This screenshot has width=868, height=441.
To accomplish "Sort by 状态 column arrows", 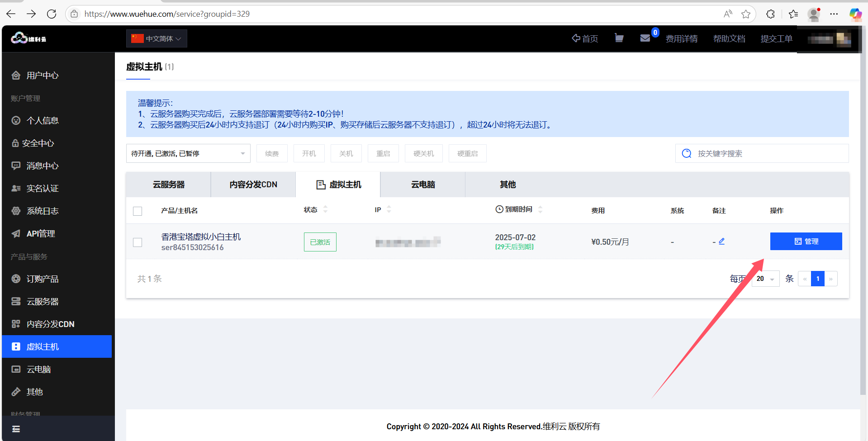I will (x=325, y=209).
